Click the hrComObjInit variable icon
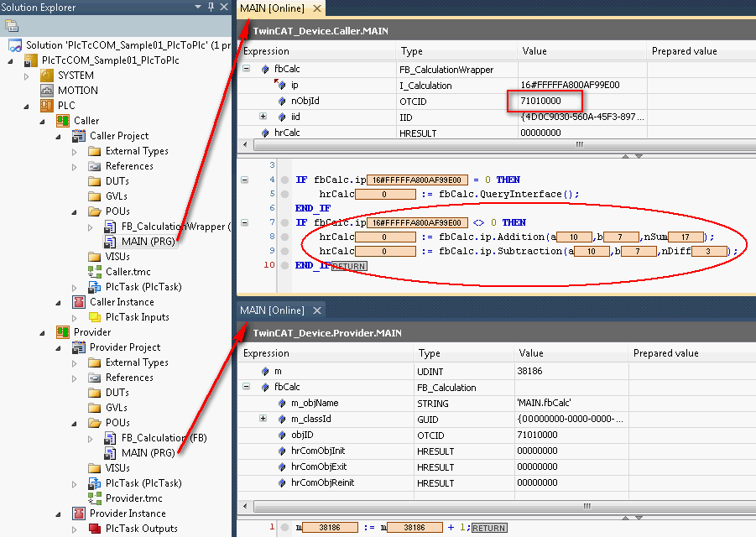 click(x=282, y=451)
